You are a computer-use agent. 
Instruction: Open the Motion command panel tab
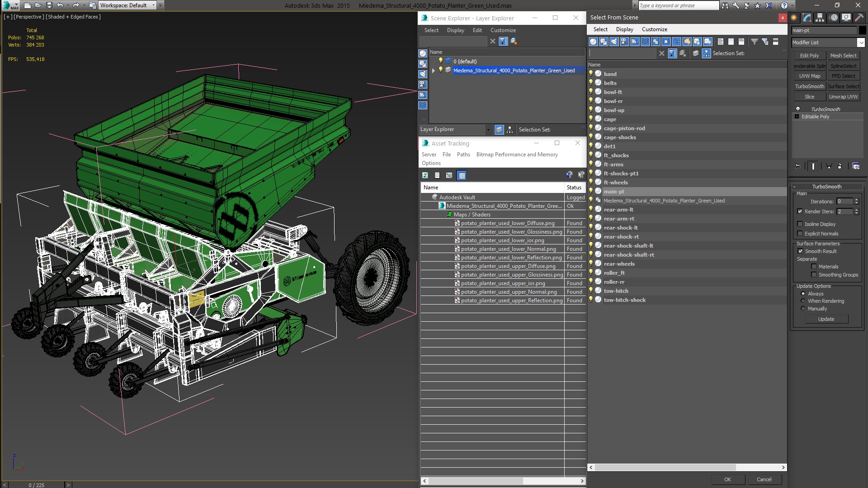[x=834, y=18]
